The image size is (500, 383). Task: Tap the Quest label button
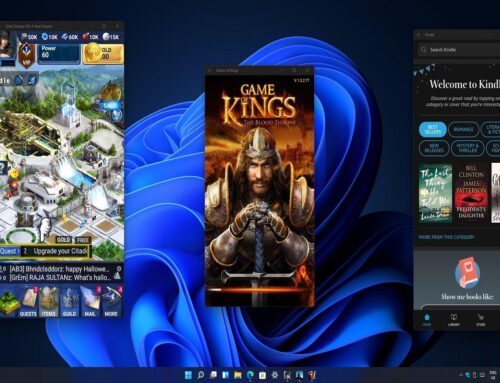10,251
